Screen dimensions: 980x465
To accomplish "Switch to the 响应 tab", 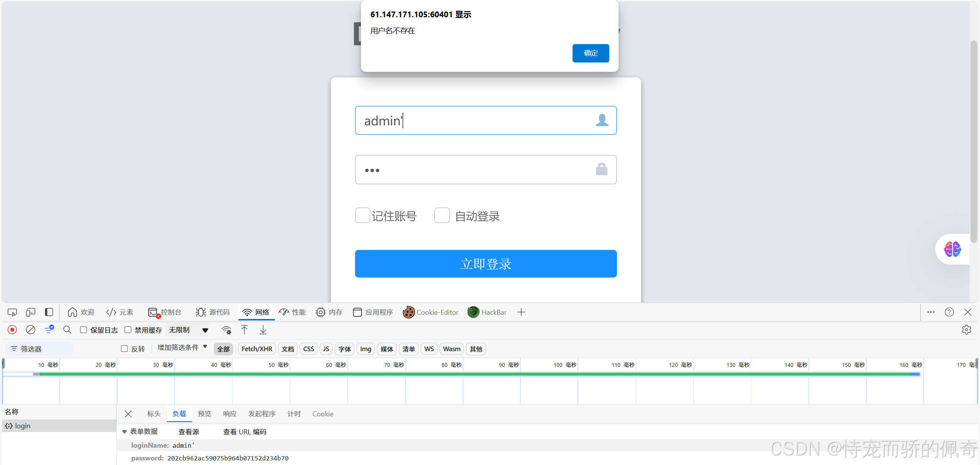I will click(x=229, y=414).
